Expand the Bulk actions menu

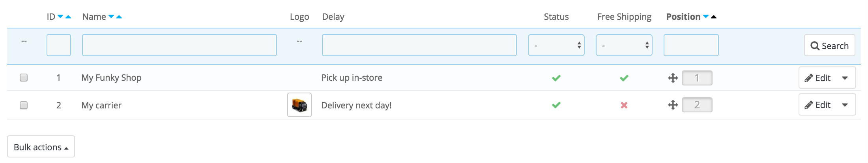[x=41, y=147]
